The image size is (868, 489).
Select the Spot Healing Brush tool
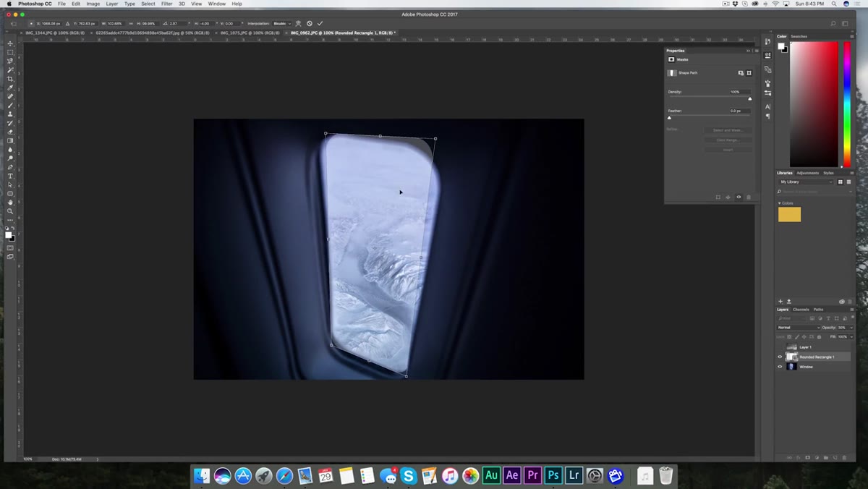click(x=10, y=96)
